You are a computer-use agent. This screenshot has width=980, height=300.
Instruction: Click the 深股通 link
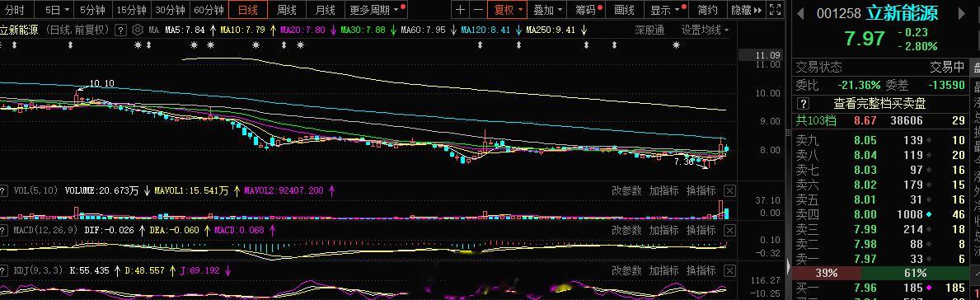pyautogui.click(x=649, y=30)
